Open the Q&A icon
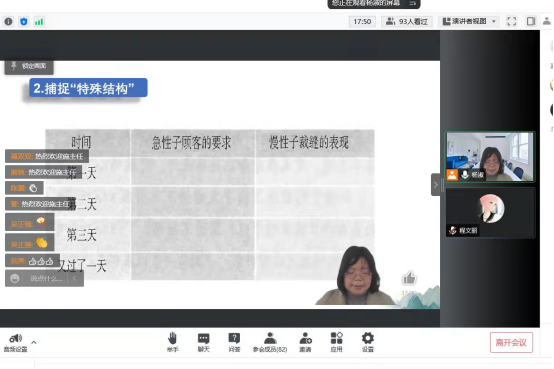554x369 pixels. (234, 342)
